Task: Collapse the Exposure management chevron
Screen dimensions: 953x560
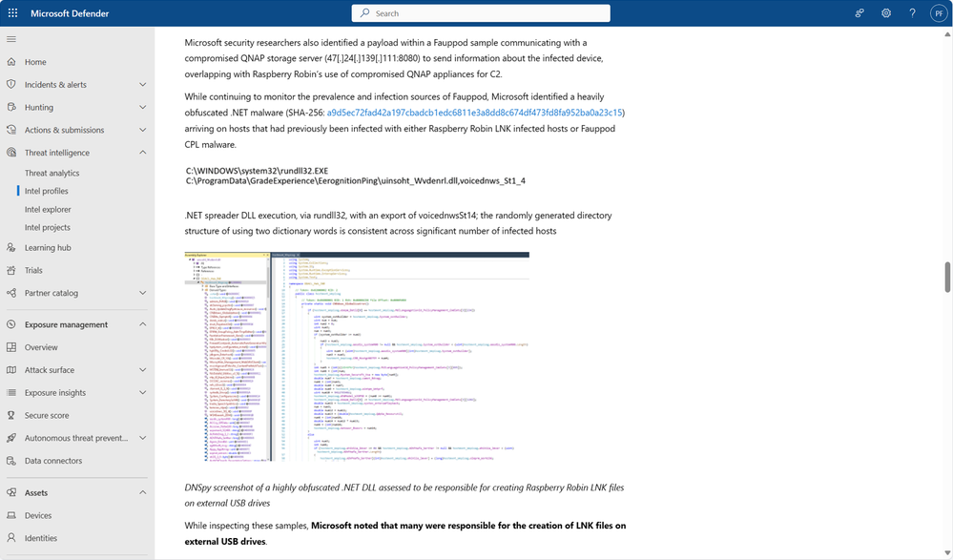Action: 143,324
